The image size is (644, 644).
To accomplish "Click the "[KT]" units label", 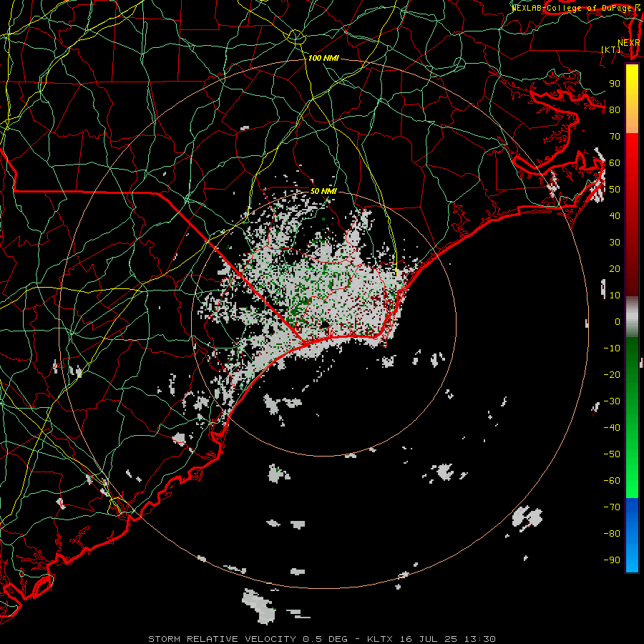I will (x=610, y=49).
